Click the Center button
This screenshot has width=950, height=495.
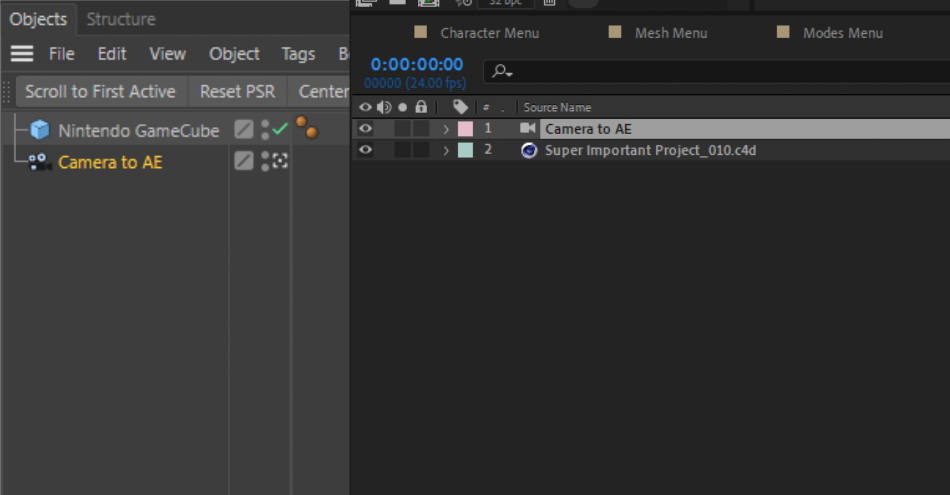click(319, 91)
